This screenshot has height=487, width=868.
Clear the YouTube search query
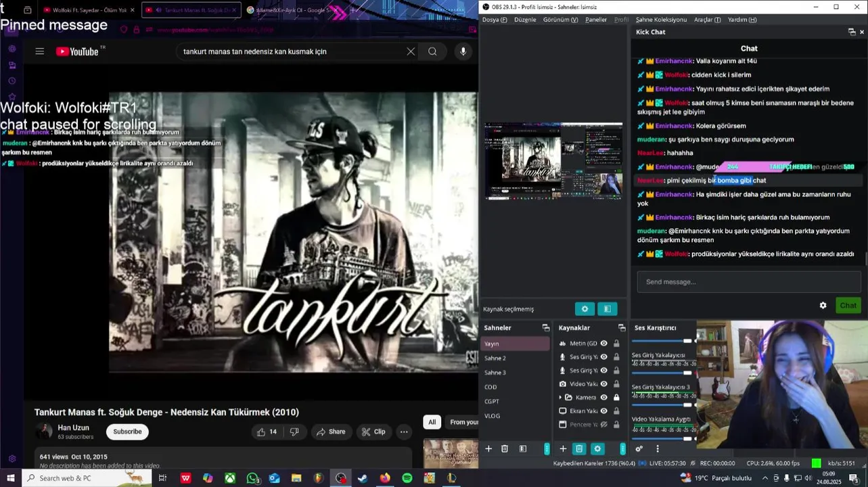tap(411, 51)
